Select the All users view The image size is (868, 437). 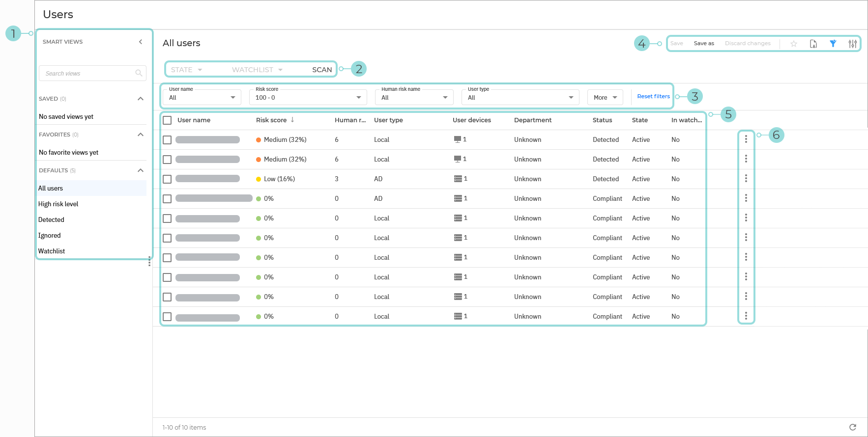[x=91, y=188]
